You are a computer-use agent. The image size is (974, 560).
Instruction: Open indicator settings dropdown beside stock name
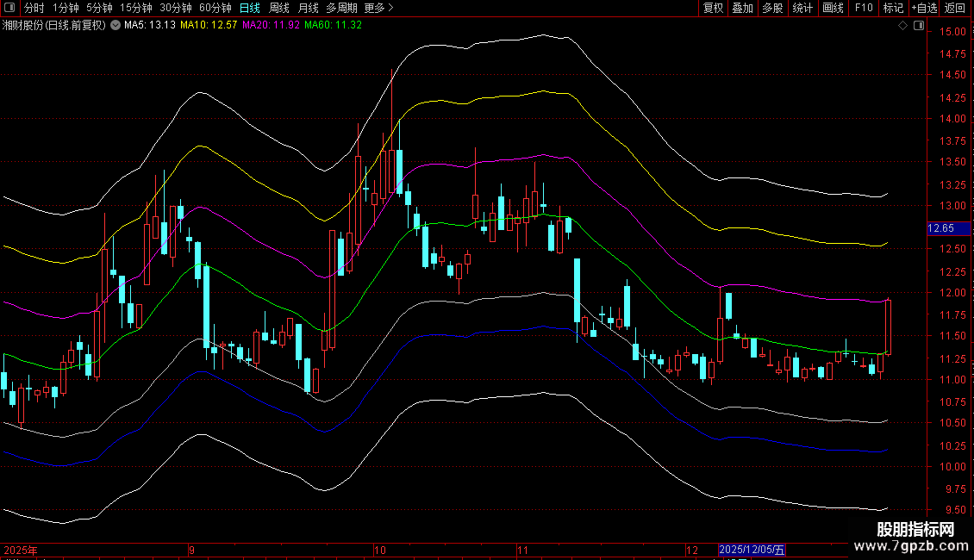click(x=116, y=25)
